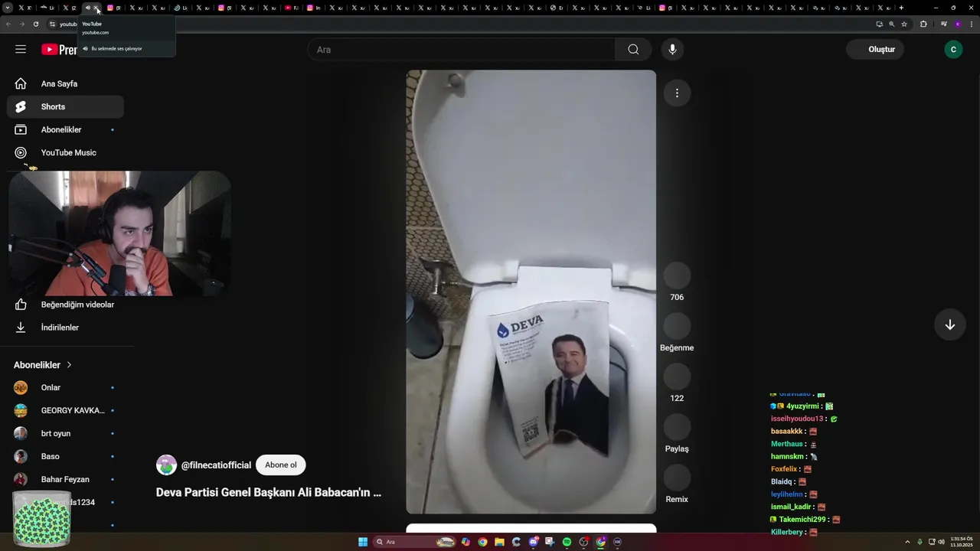Image resolution: width=980 pixels, height=551 pixels.
Task: Open the taskbar clock and date
Action: (x=962, y=542)
